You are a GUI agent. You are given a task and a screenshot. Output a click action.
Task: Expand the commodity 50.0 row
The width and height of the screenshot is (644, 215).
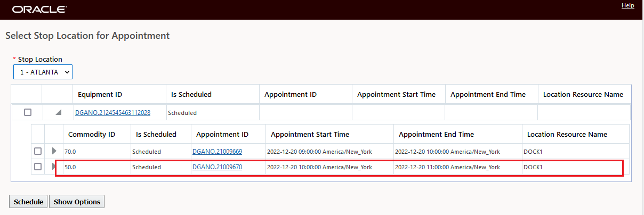click(x=53, y=167)
